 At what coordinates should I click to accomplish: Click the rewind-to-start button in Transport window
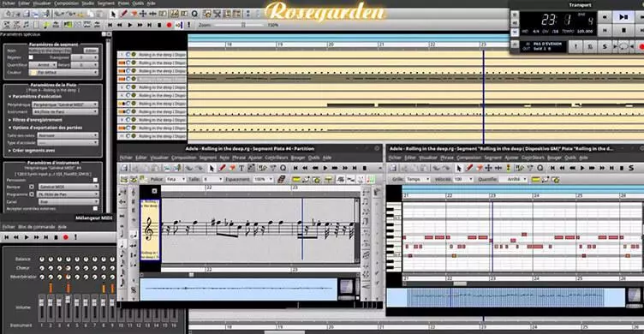[605, 30]
